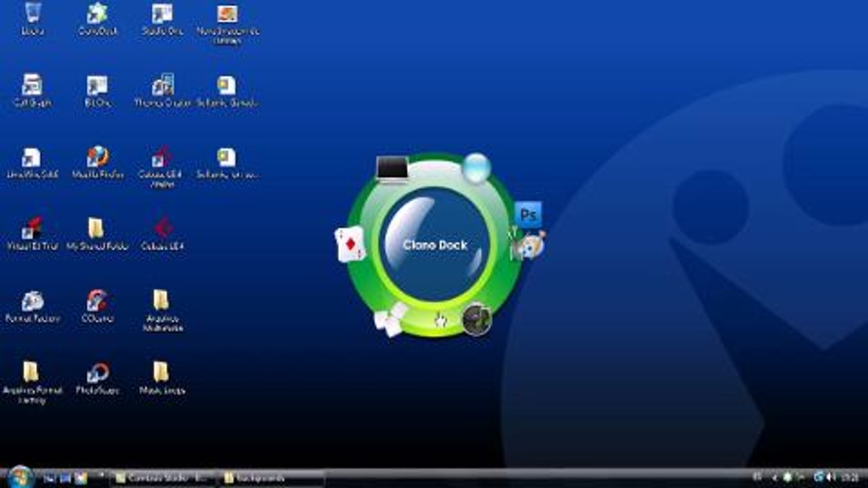Click the Clone Dock center bubble
Image resolution: width=868 pixels, height=488 pixels.
click(x=435, y=244)
